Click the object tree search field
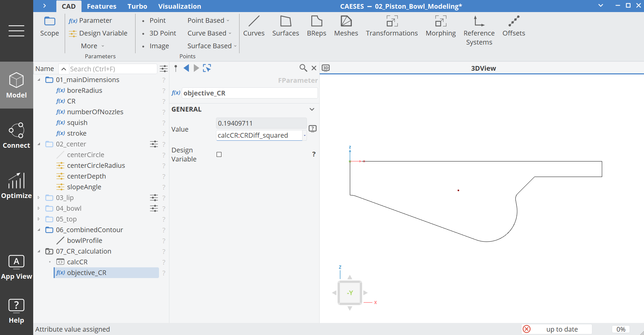Image resolution: width=644 pixels, height=335 pixels. [113, 69]
